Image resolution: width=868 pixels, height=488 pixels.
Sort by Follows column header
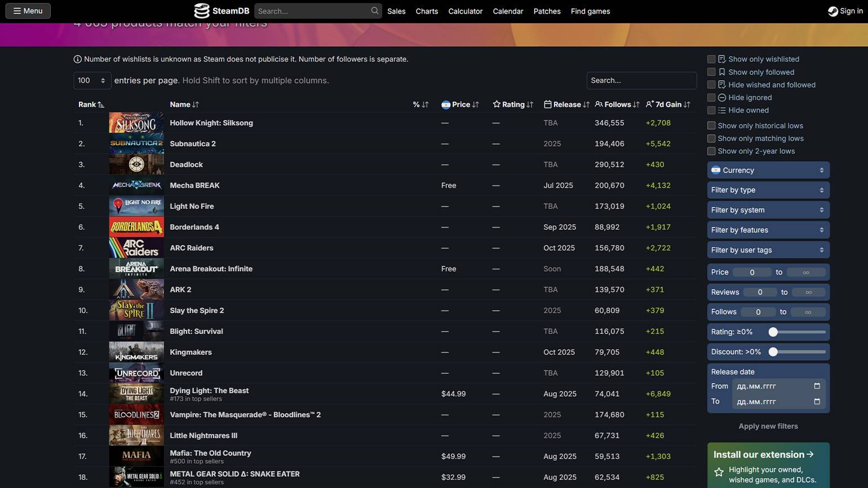point(617,104)
